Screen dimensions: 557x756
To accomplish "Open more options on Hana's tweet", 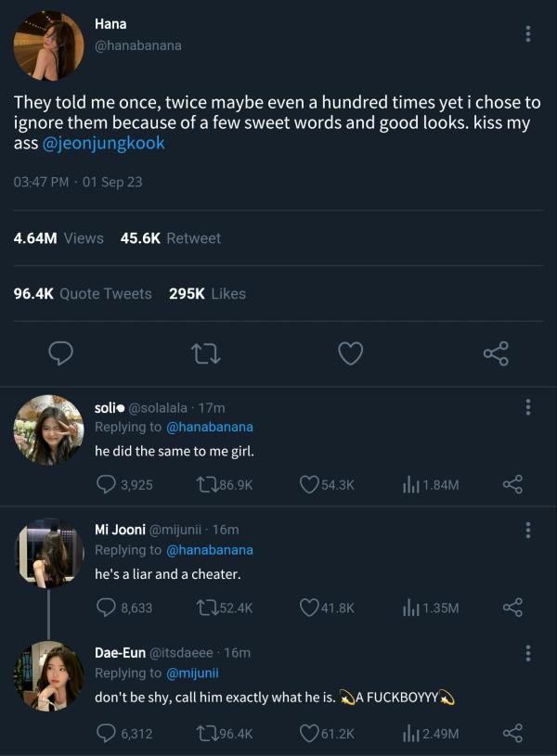I will (528, 34).
